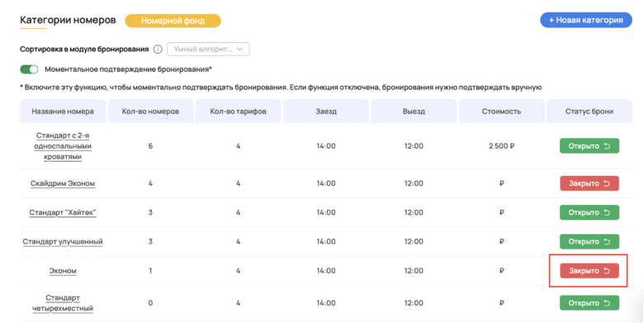This screenshot has height=323, width=644.
Task: Click room count 6 in first row
Action: pyautogui.click(x=150, y=146)
